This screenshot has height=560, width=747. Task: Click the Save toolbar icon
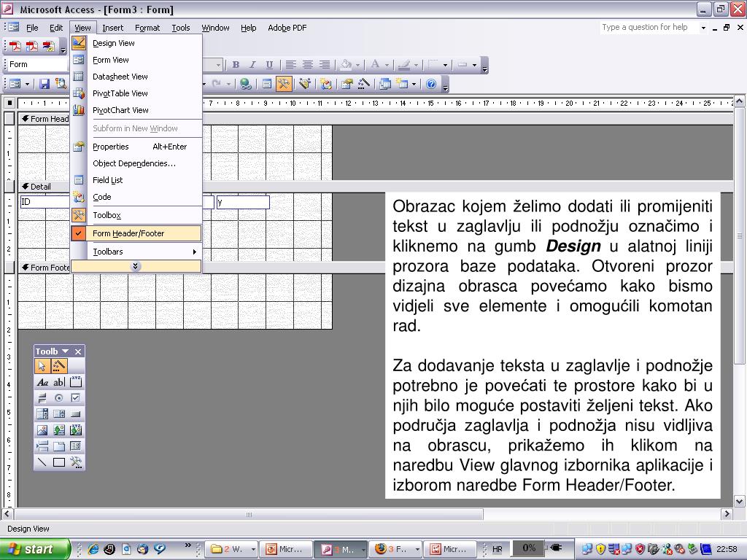click(44, 85)
